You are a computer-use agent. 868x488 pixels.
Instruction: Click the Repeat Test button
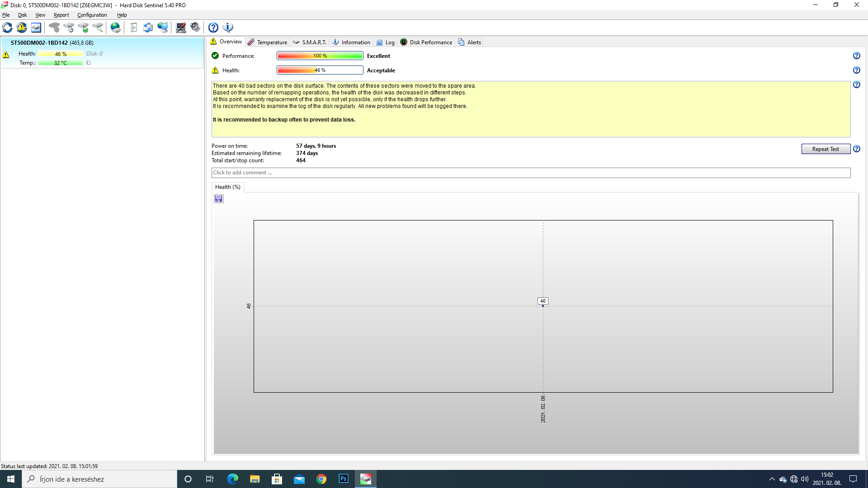[x=826, y=149]
